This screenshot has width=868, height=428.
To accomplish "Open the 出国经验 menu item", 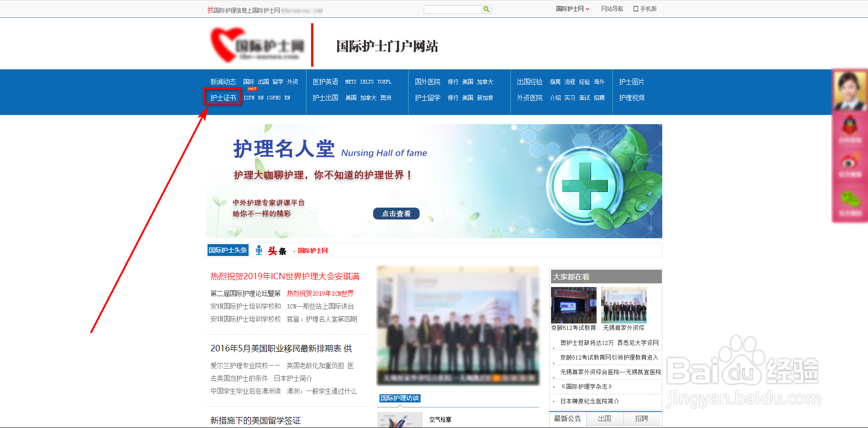I will click(530, 82).
